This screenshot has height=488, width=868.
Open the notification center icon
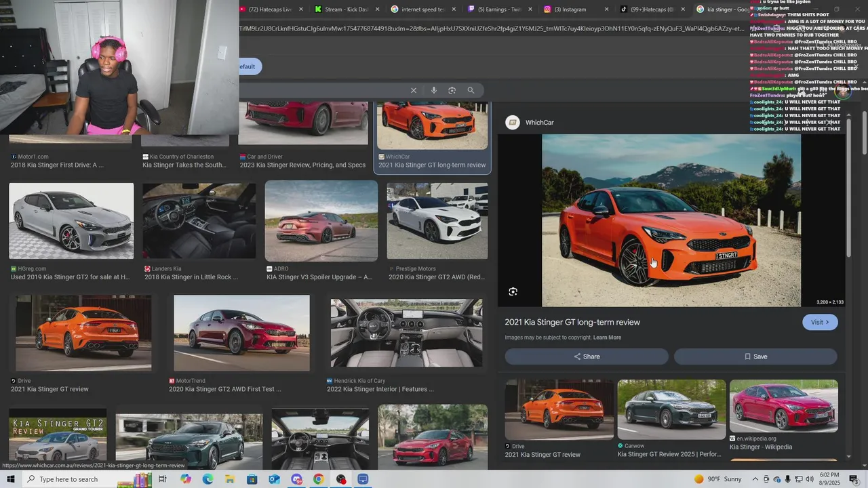(x=853, y=479)
